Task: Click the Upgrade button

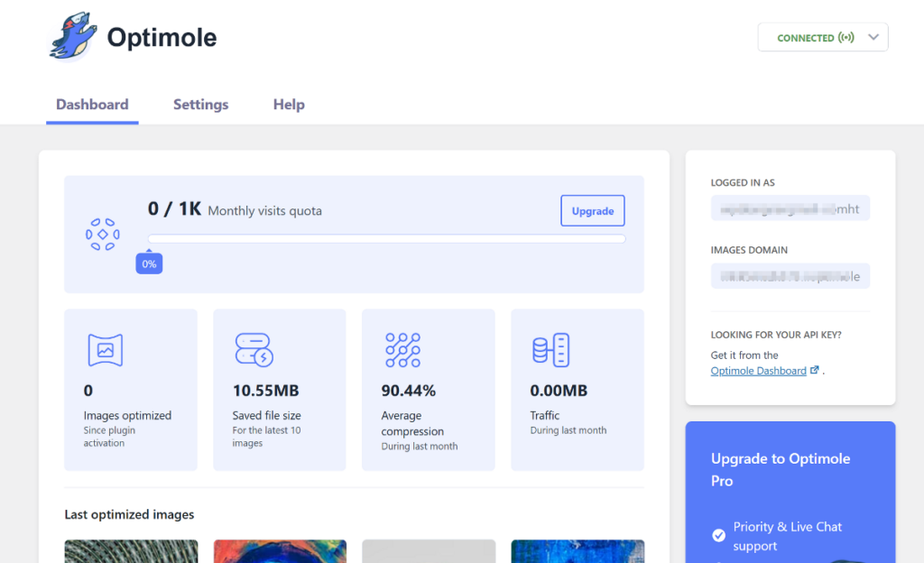Action: [592, 210]
